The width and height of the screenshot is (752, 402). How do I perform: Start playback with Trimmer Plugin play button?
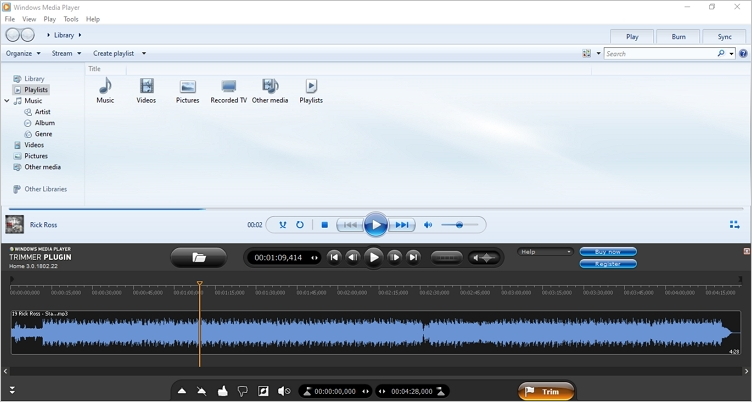click(x=374, y=258)
